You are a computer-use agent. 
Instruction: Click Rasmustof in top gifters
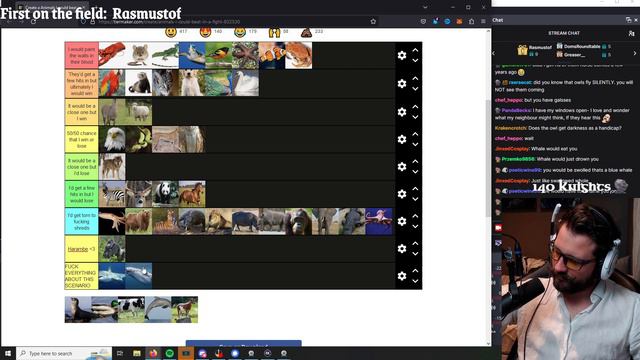pyautogui.click(x=540, y=47)
